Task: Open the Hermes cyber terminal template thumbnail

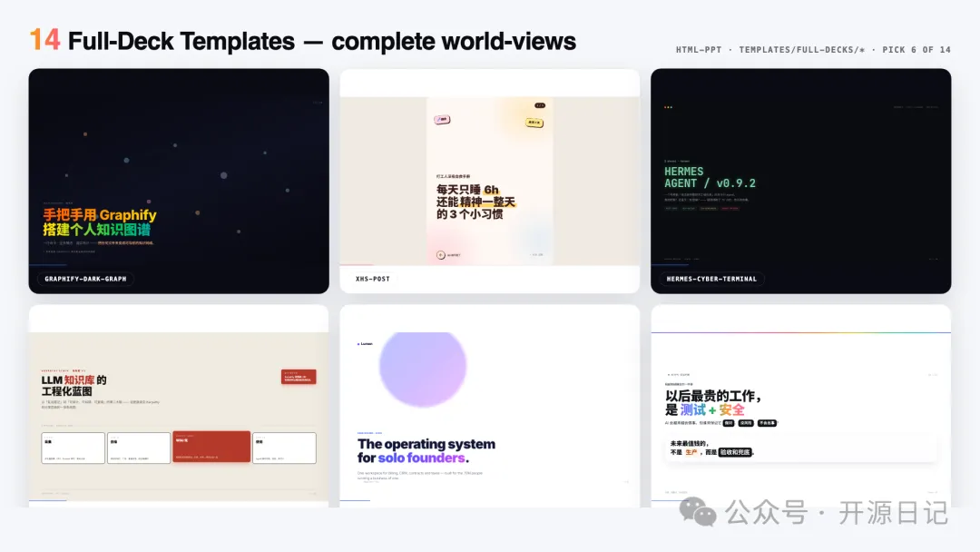Action: point(800,181)
